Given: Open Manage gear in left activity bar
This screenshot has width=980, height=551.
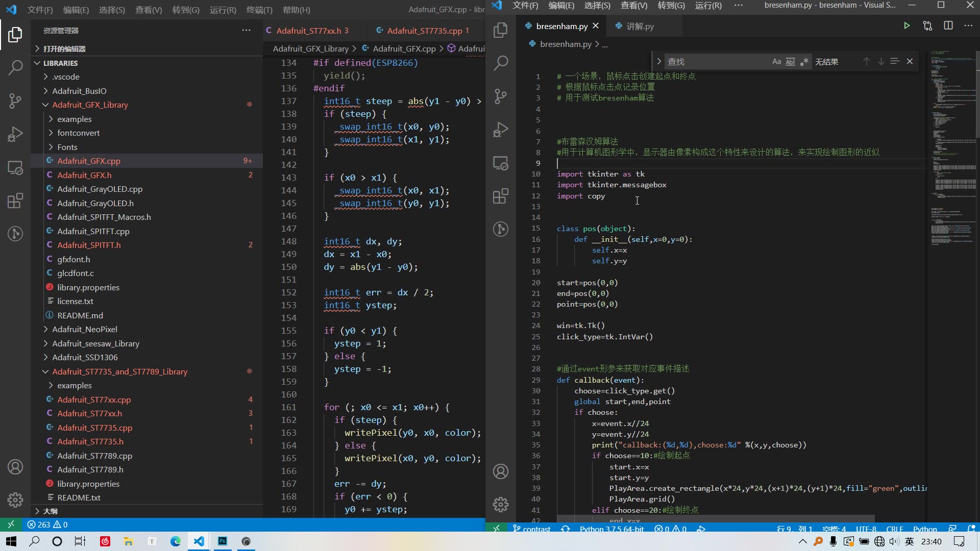Looking at the screenshot, I should [x=15, y=499].
